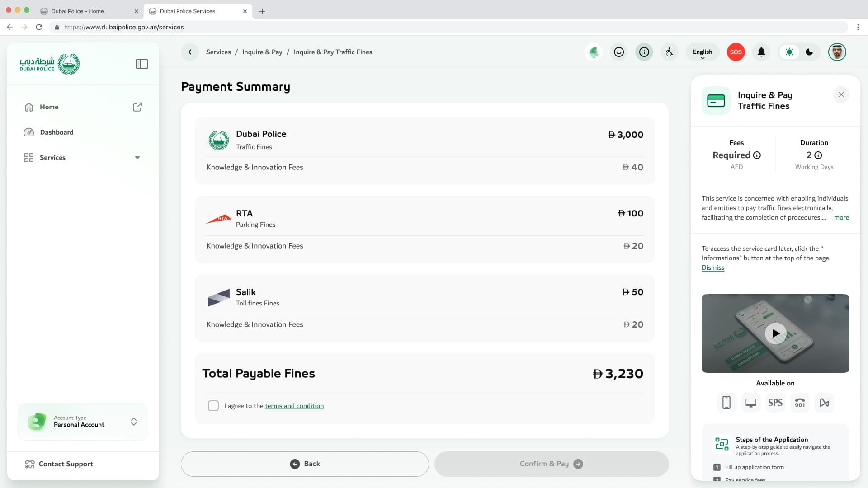Open the Dashboard menu item
868x488 pixels.
pyautogui.click(x=57, y=132)
